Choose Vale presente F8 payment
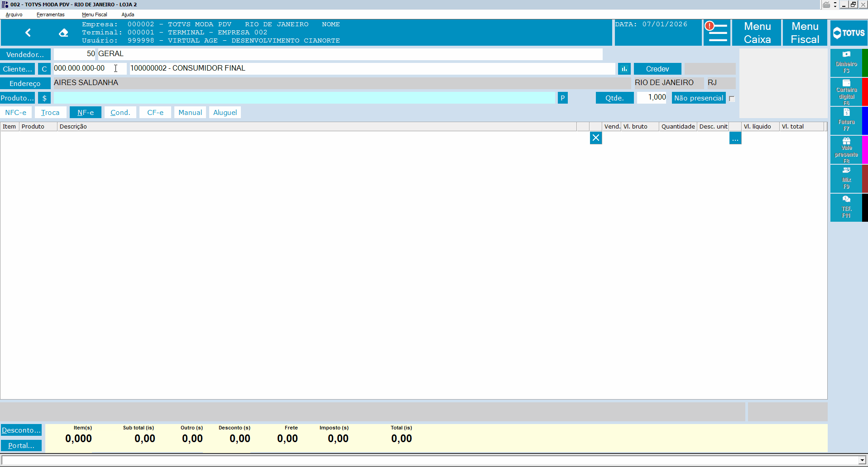Image resolution: width=868 pixels, height=467 pixels. click(x=846, y=150)
